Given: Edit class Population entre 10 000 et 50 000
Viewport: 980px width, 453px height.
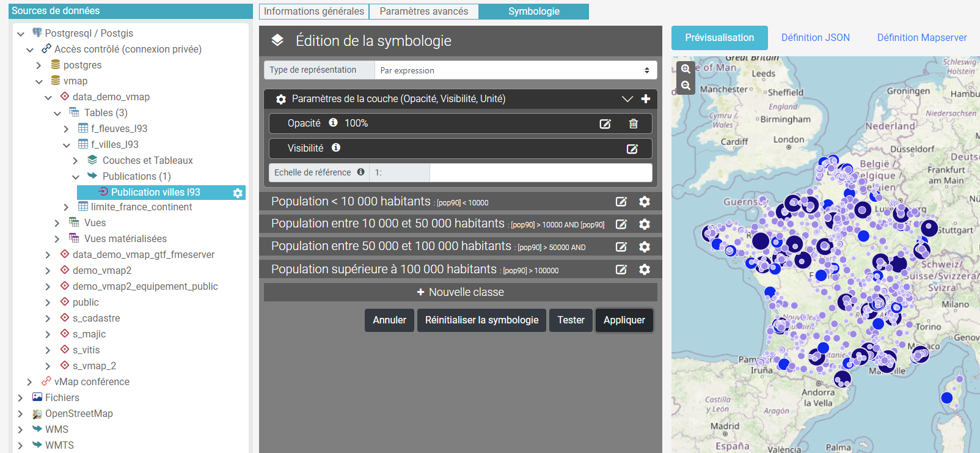Looking at the screenshot, I should click(621, 224).
